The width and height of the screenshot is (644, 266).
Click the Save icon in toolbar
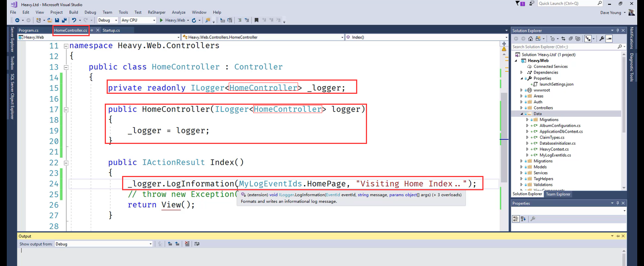point(57,20)
